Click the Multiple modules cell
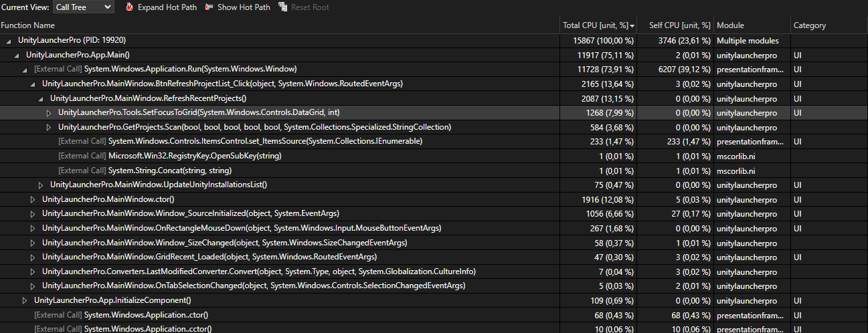The image size is (868, 333). click(x=747, y=41)
